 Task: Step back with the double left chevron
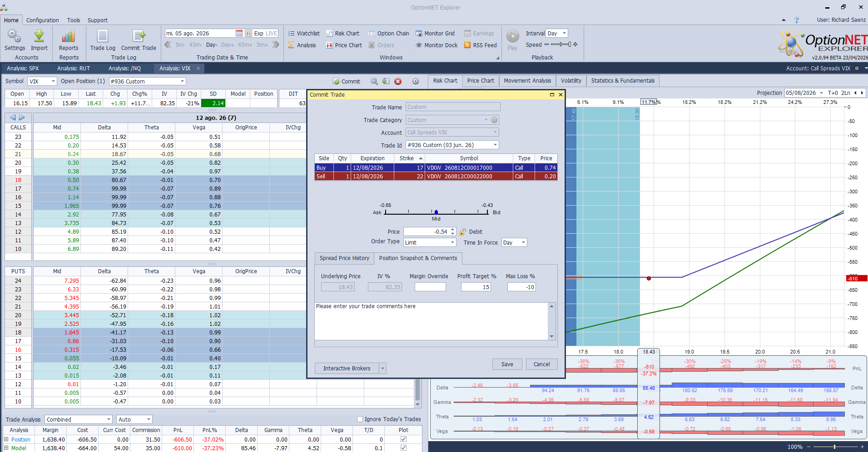[x=168, y=44]
